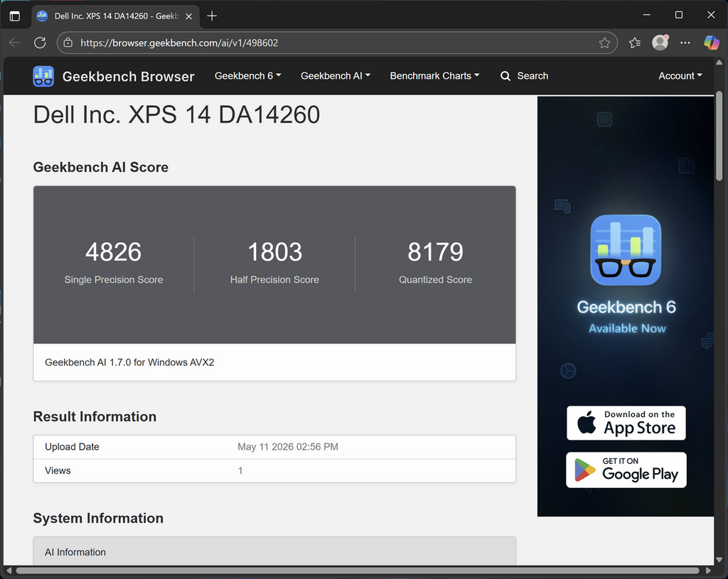
Task: Click the Views row value 1
Action: point(240,470)
